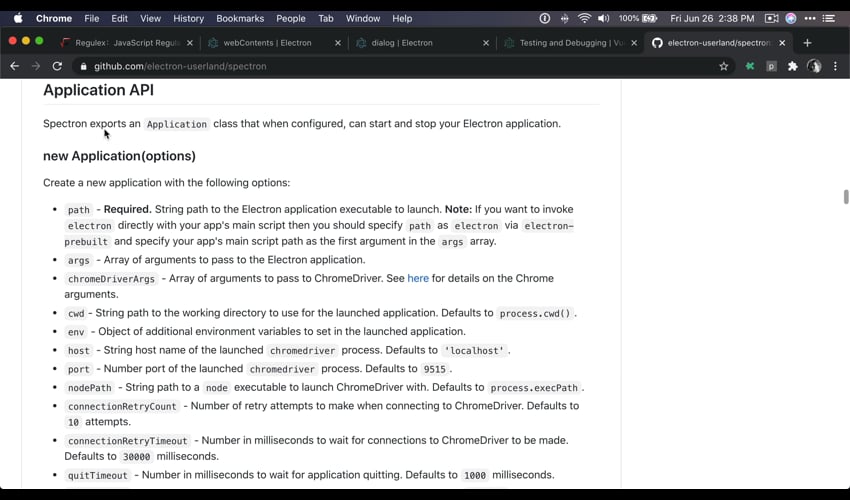Close the electron-userland/spectron tab
Image resolution: width=850 pixels, height=500 pixels.
click(x=782, y=43)
